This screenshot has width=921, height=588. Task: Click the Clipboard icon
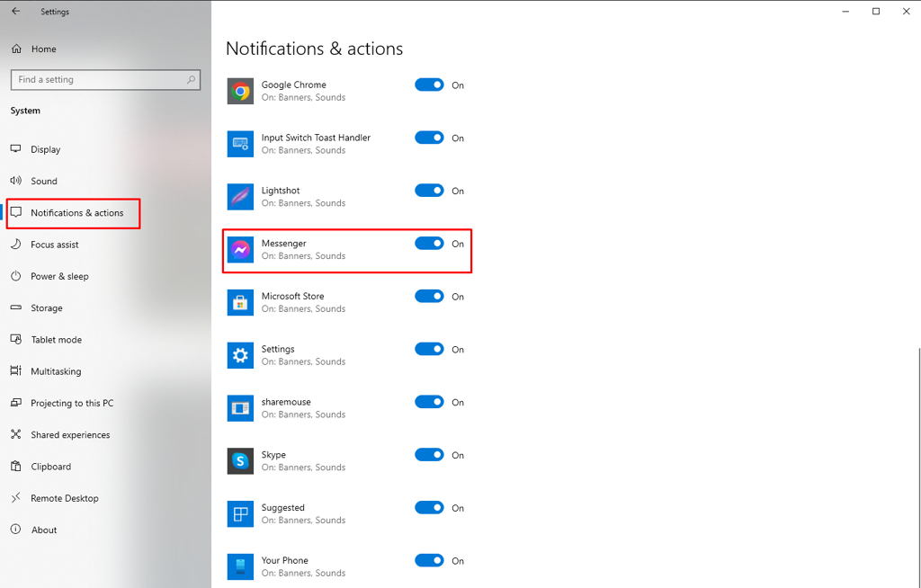[16, 466]
